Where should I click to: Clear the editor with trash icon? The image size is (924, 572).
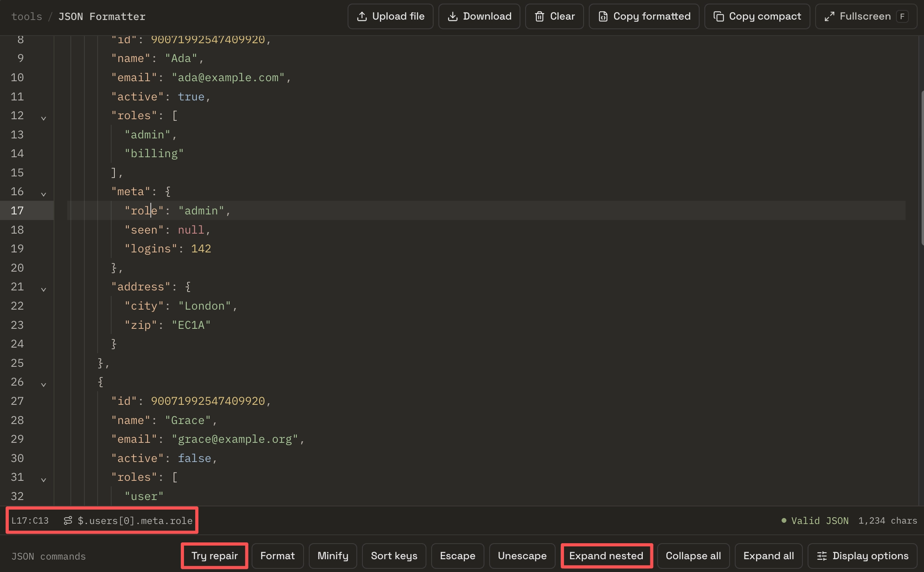click(554, 16)
